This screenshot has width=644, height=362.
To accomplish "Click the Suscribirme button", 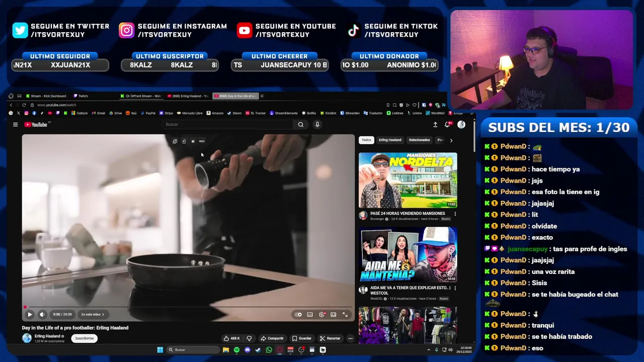I will (x=84, y=338).
